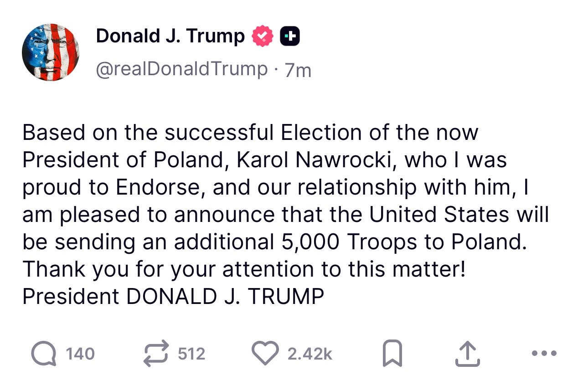The width and height of the screenshot is (588, 391).
Task: Click the red verified checkmark badge
Action: (262, 36)
